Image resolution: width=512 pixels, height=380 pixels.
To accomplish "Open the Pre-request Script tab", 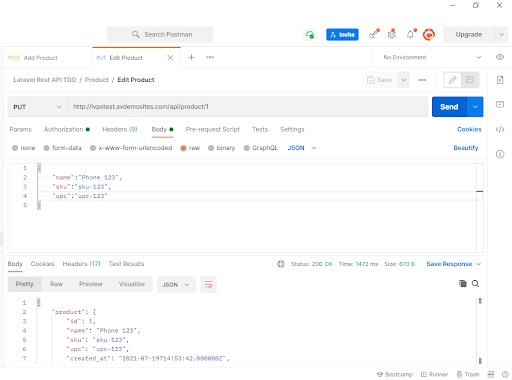I will 213,129.
